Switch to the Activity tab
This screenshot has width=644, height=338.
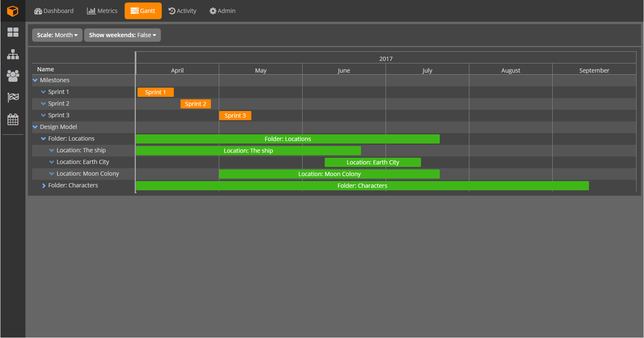(182, 10)
